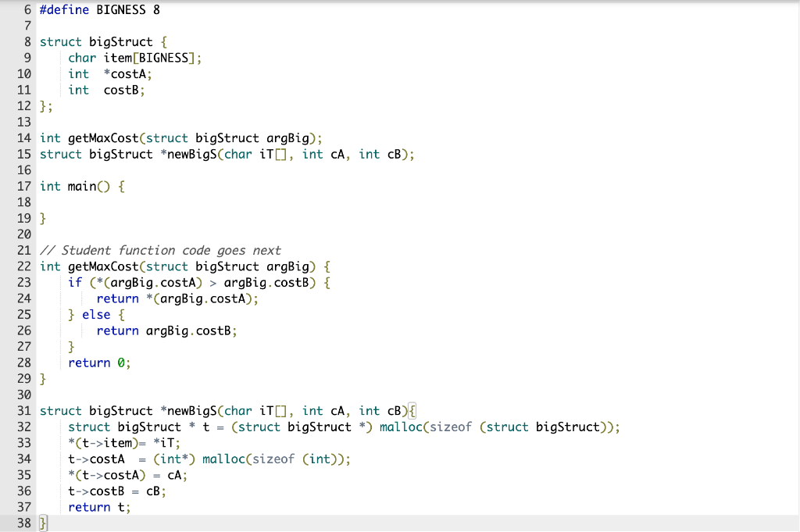This screenshot has width=800, height=532.
Task: Select the getMaxCost function prototype
Action: (180, 137)
